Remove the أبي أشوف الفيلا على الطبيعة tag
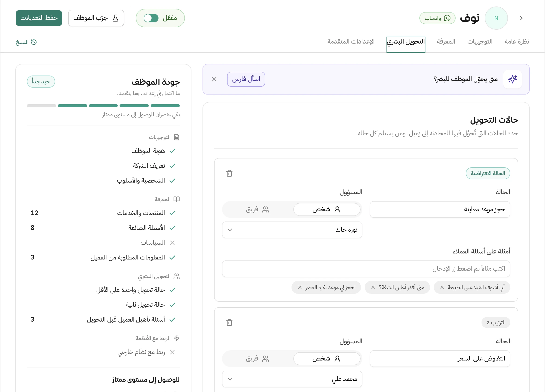The width and height of the screenshot is (545, 392). pyautogui.click(x=442, y=287)
